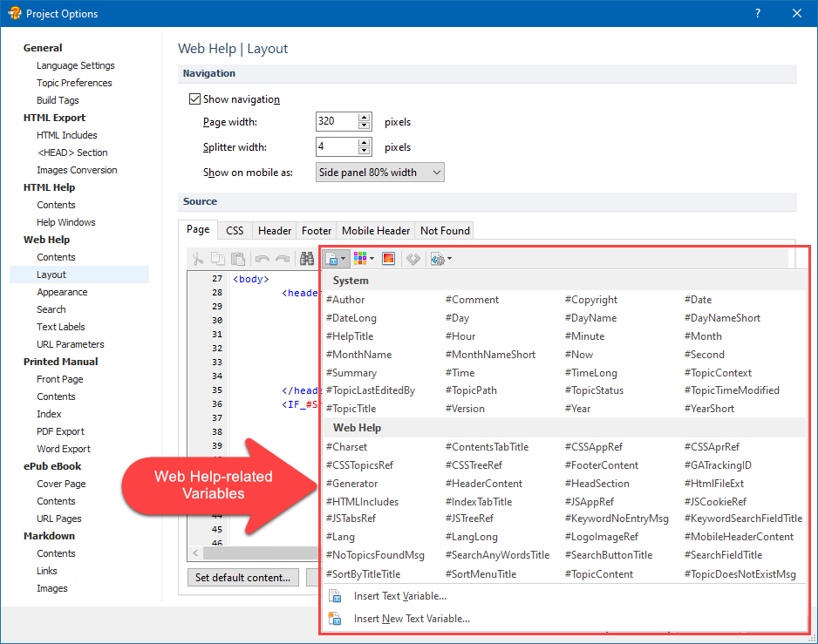Click the Page width input field

click(337, 121)
